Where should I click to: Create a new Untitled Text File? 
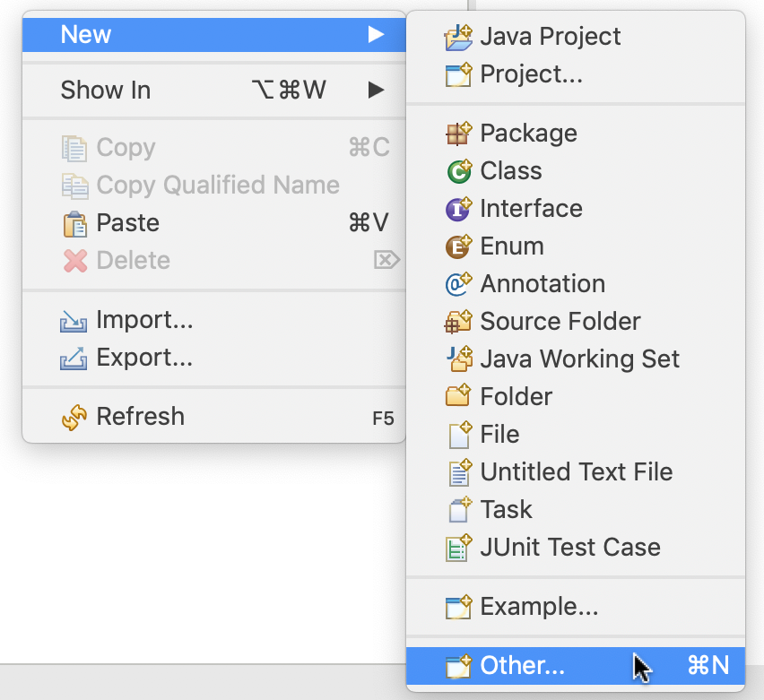pyautogui.click(x=576, y=471)
